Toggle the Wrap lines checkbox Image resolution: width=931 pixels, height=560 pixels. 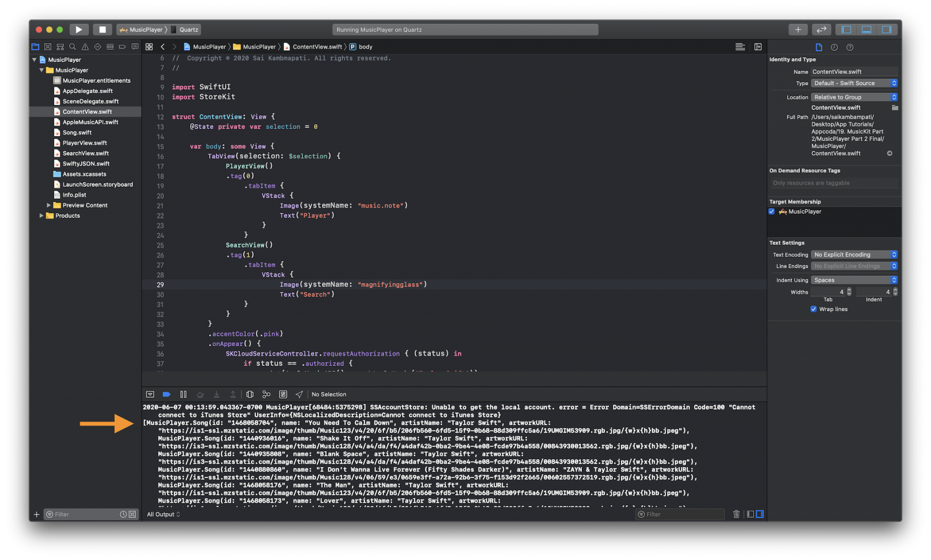[813, 309]
